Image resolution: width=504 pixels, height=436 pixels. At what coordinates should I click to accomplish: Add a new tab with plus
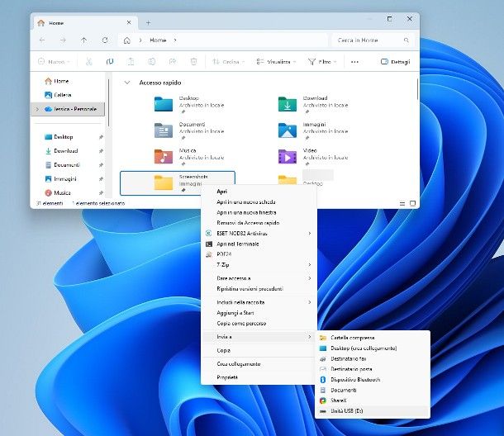tap(148, 23)
